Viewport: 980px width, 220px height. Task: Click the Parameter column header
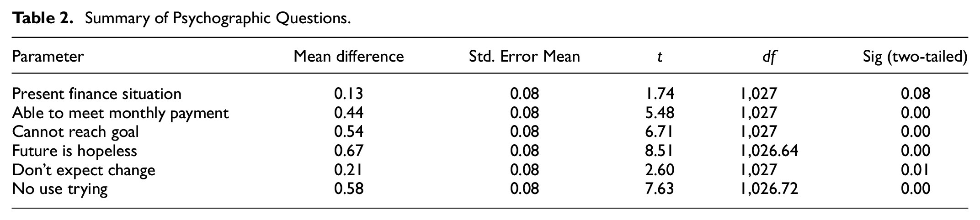click(48, 56)
